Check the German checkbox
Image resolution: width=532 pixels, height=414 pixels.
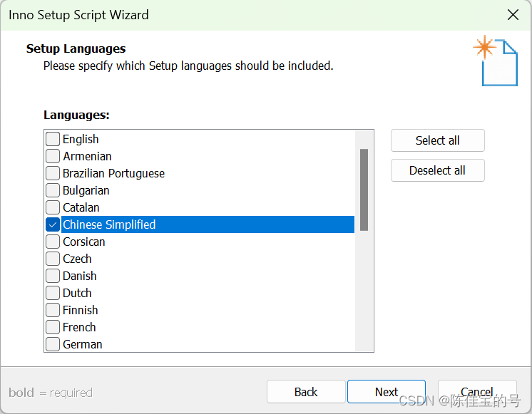click(x=53, y=344)
